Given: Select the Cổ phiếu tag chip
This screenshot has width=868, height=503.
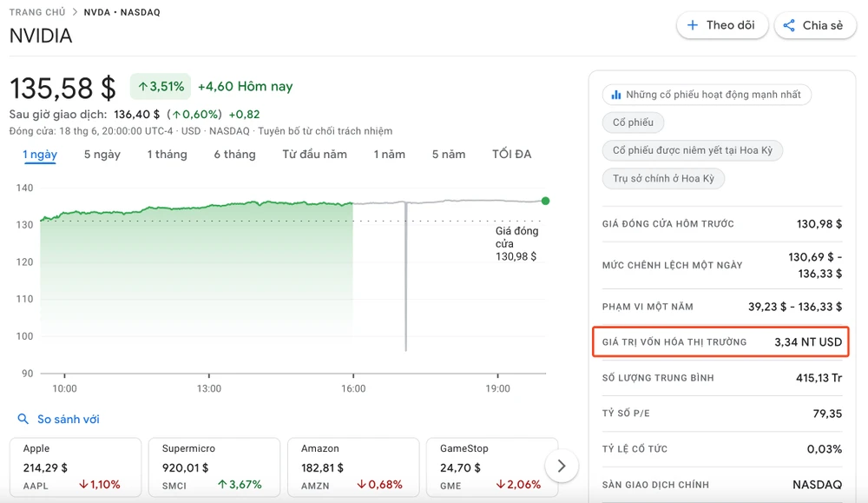Looking at the screenshot, I should (633, 122).
